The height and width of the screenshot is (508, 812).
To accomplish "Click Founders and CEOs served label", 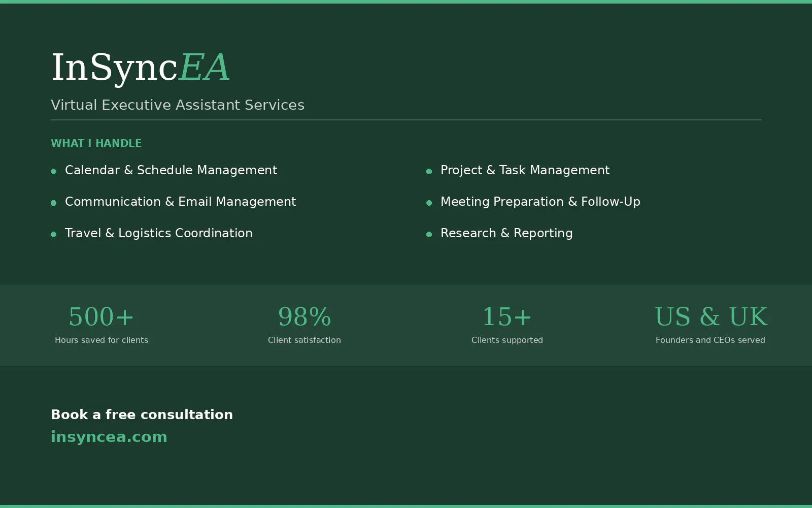I will click(710, 340).
